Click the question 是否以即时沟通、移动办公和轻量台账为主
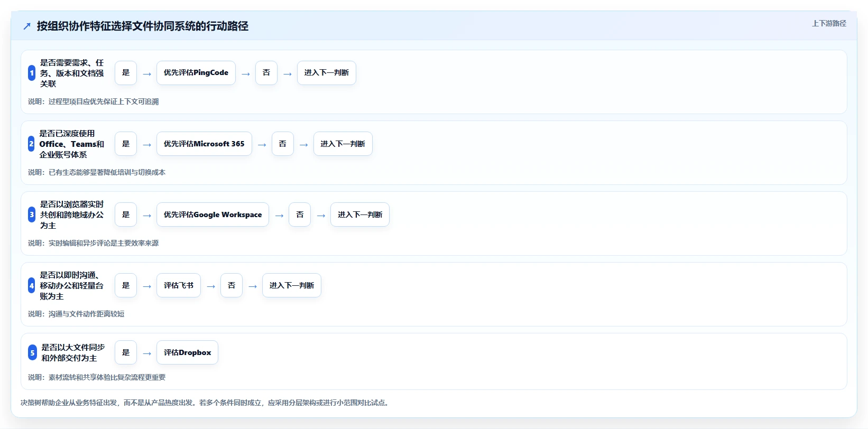The image size is (868, 429). (72, 285)
